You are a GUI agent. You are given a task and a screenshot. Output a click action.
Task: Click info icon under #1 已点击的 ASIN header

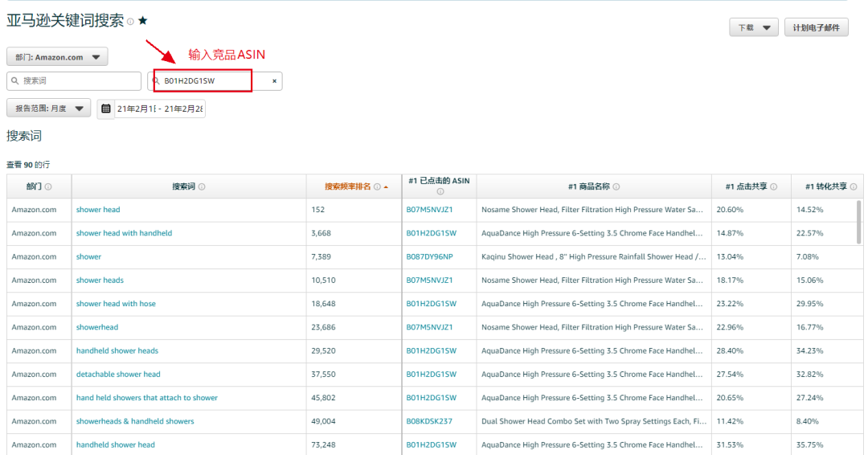440,192
